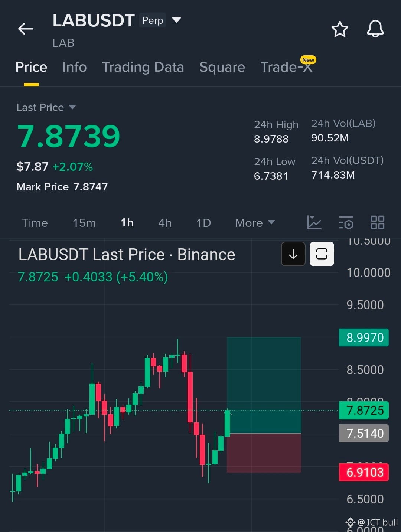Click the red loss zone of position
The width and height of the screenshot is (401, 532).
pyautogui.click(x=264, y=453)
